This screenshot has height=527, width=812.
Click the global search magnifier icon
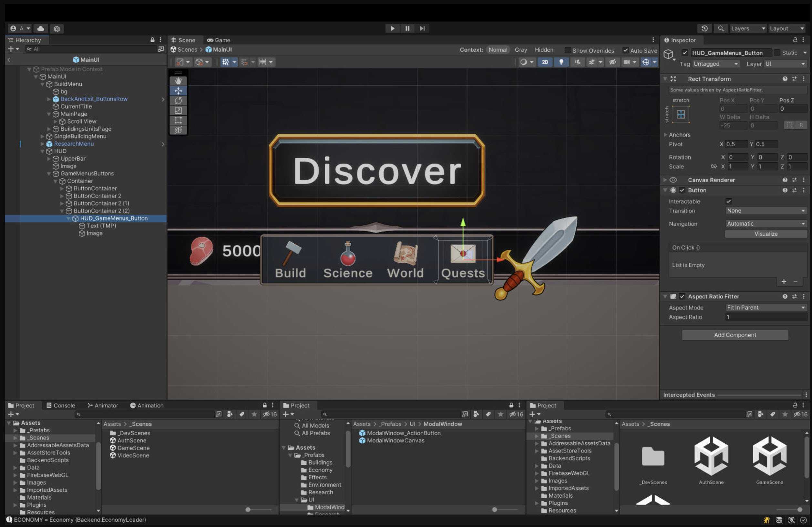click(721, 29)
